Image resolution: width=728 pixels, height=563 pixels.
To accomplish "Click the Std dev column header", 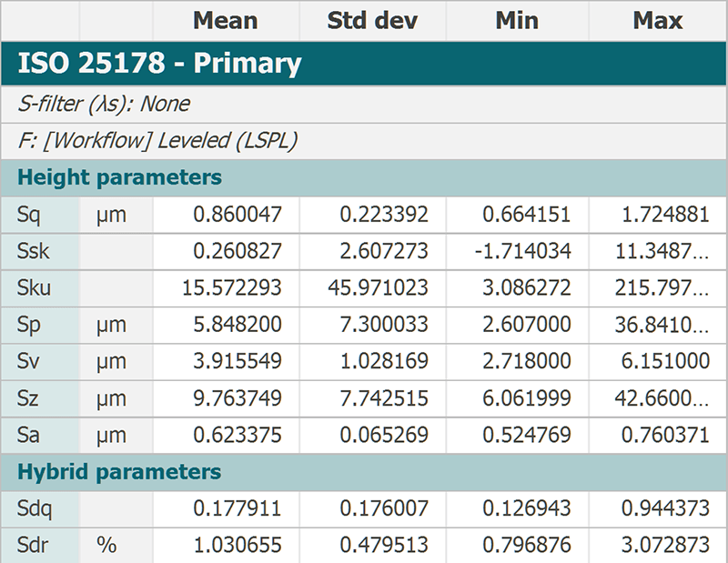I will [372, 21].
